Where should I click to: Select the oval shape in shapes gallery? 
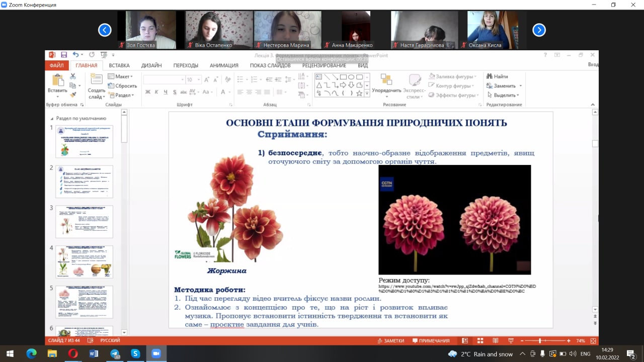tap(351, 77)
